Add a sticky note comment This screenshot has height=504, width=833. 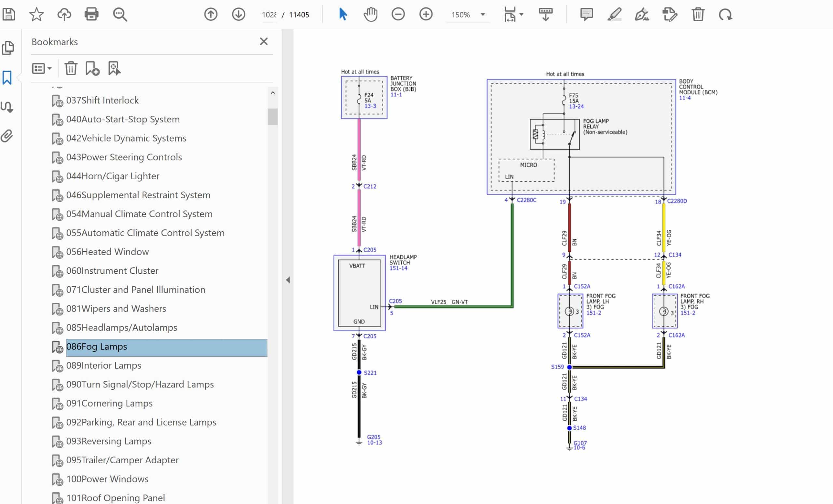[586, 15]
